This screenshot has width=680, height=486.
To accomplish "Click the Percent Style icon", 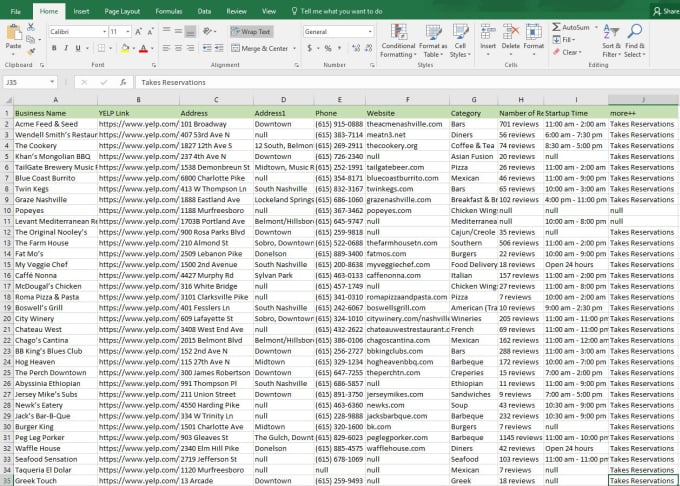I will pyautogui.click(x=328, y=48).
